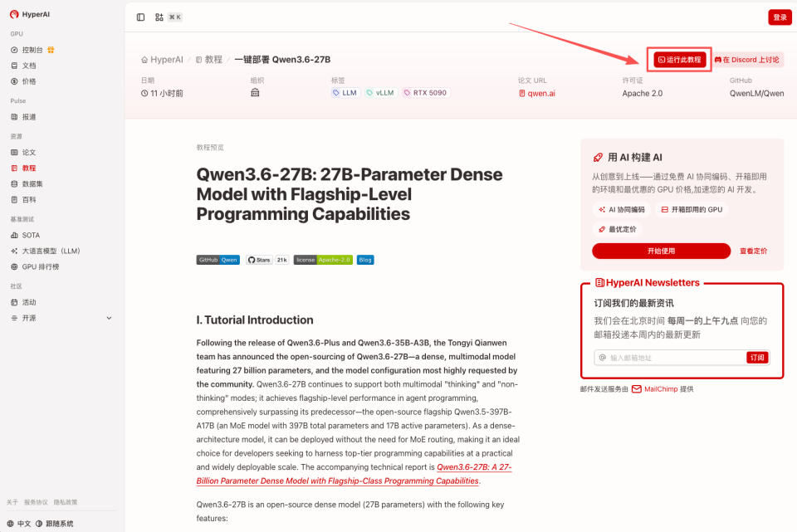This screenshot has width=797, height=532.
Task: Click 开始使用 button
Action: point(662,251)
